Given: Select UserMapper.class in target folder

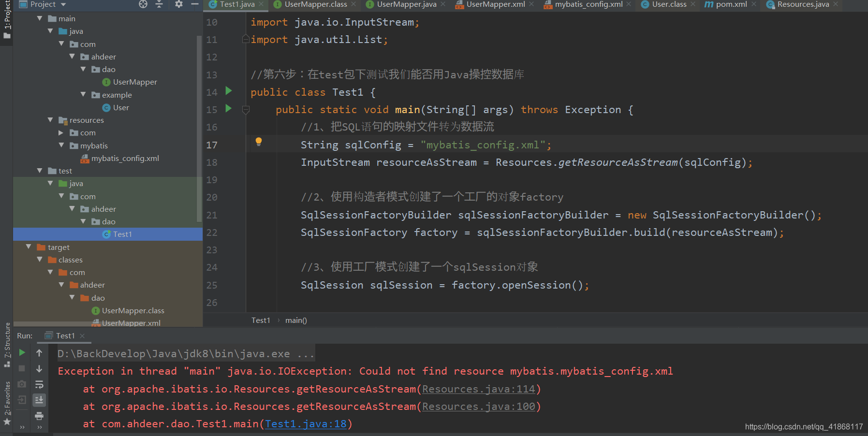Looking at the screenshot, I should point(133,310).
